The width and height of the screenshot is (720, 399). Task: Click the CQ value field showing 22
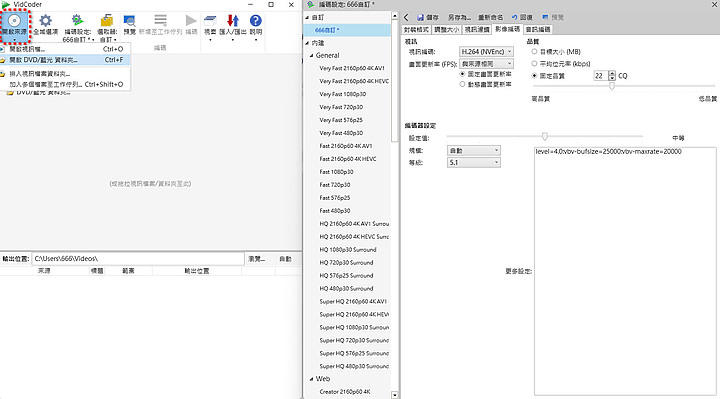tap(601, 76)
